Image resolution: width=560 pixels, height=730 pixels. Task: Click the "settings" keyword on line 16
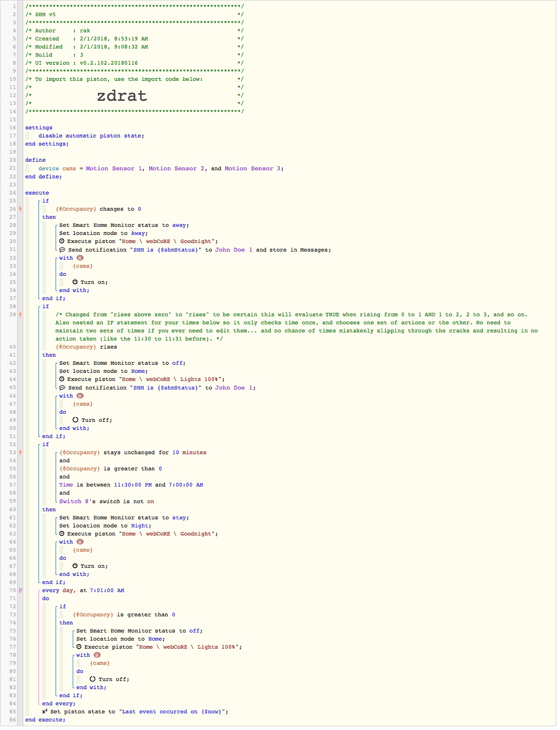point(39,128)
